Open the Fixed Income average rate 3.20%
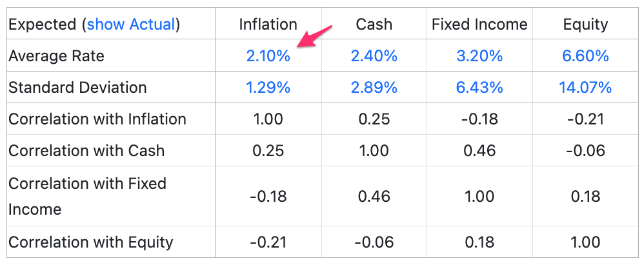 tap(479, 56)
